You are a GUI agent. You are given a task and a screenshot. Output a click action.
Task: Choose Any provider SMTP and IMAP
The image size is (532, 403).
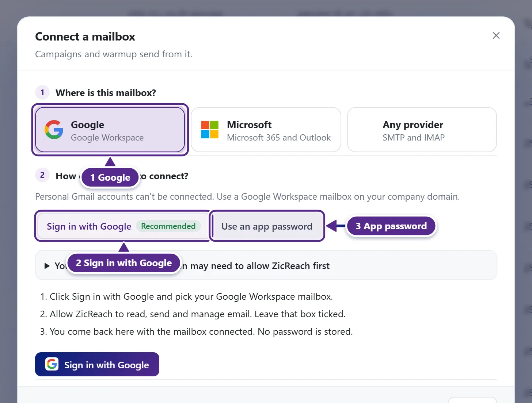(422, 130)
